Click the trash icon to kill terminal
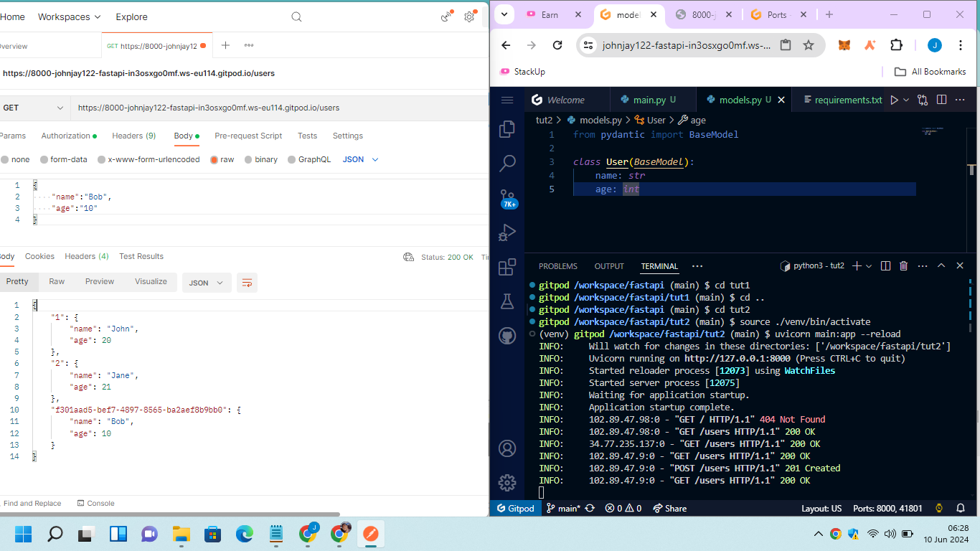The width and height of the screenshot is (980, 551). click(904, 266)
